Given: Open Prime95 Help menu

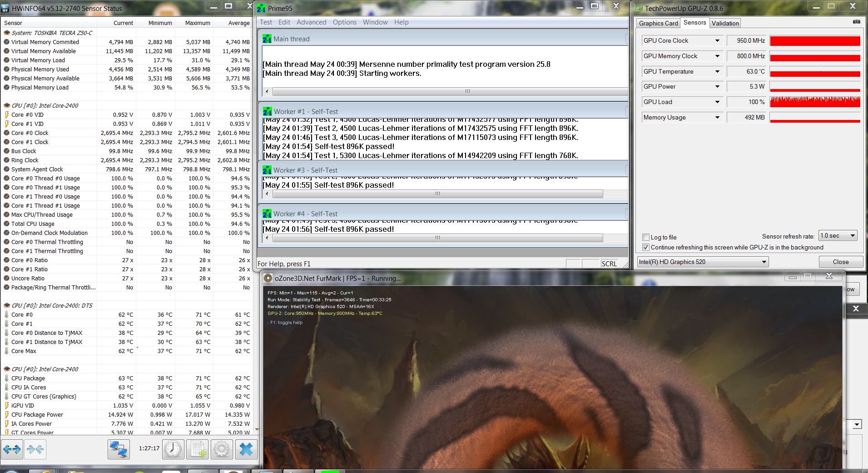Looking at the screenshot, I should (x=401, y=22).
